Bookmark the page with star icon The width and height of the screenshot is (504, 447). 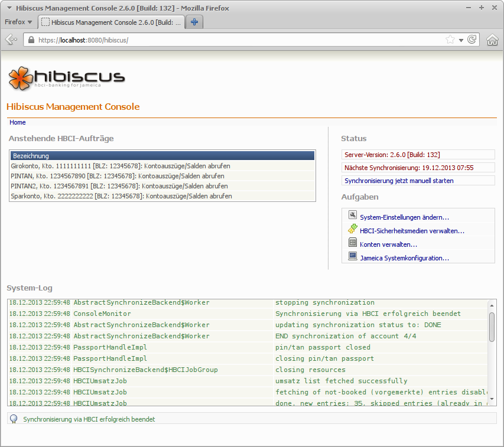pyautogui.click(x=450, y=40)
